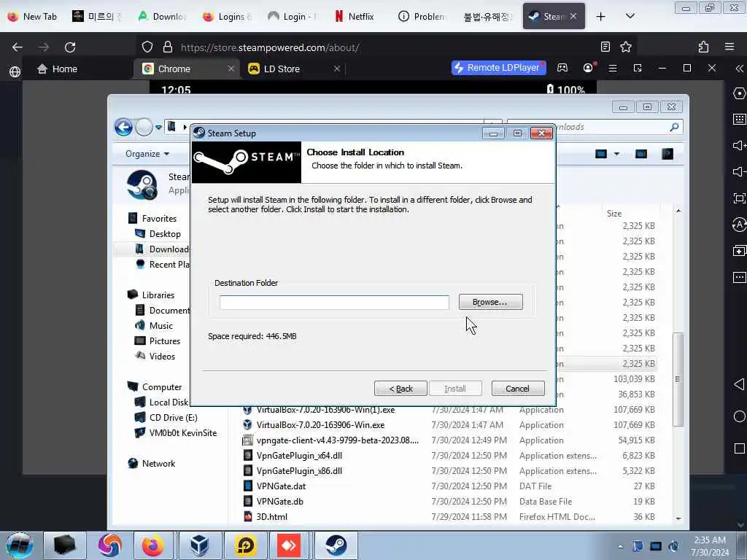
Task: Open the LDPlayer menu lines icon
Action: 613,69
